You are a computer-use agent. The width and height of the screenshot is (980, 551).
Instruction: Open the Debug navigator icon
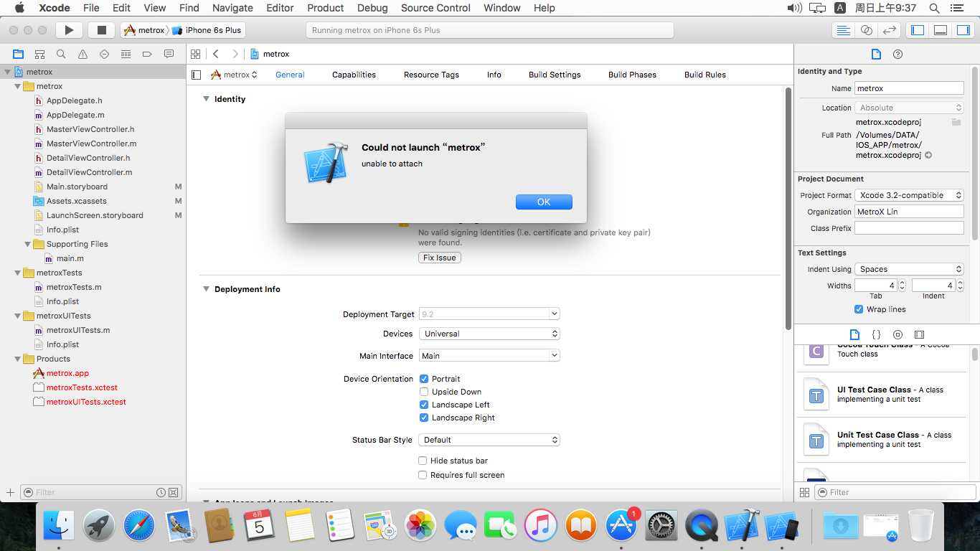pos(126,54)
